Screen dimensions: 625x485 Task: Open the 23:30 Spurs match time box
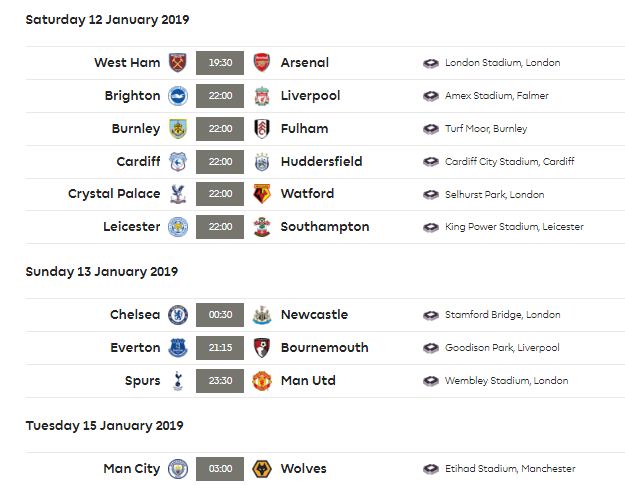[220, 381]
